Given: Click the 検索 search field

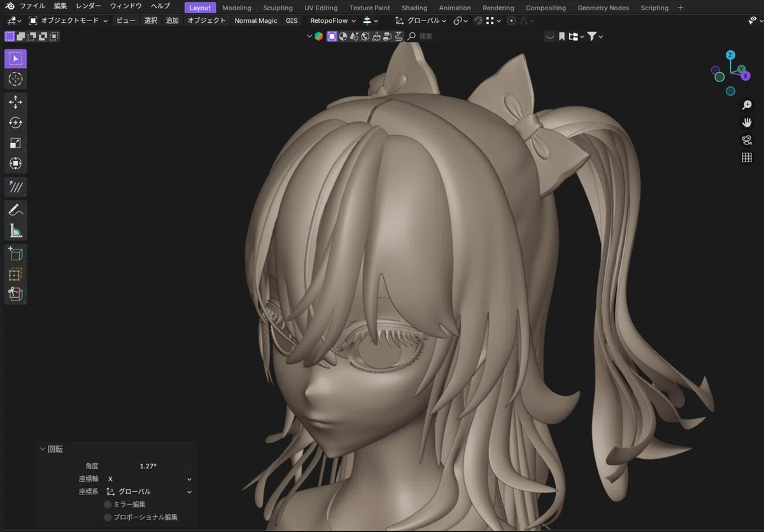Looking at the screenshot, I should 474,36.
